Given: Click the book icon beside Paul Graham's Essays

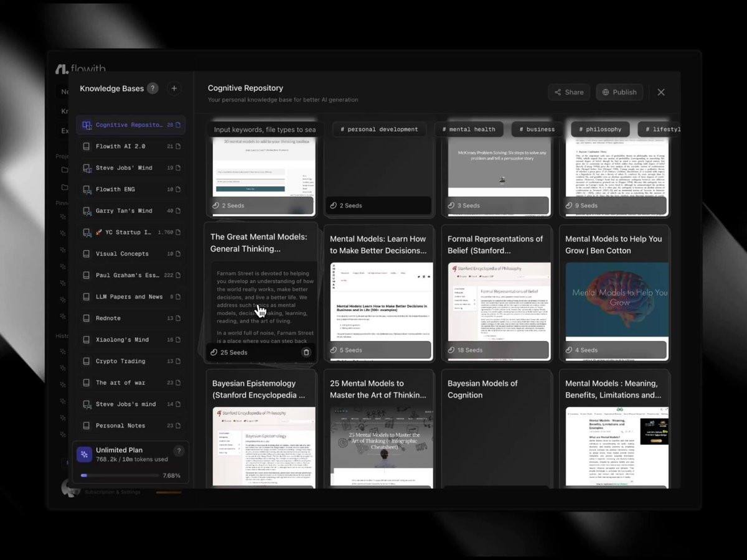Looking at the screenshot, I should [x=87, y=276].
